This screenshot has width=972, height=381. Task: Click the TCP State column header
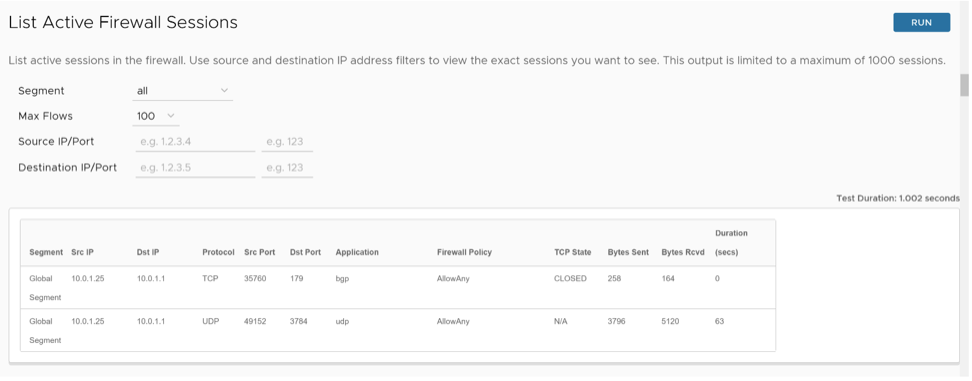[x=573, y=252]
